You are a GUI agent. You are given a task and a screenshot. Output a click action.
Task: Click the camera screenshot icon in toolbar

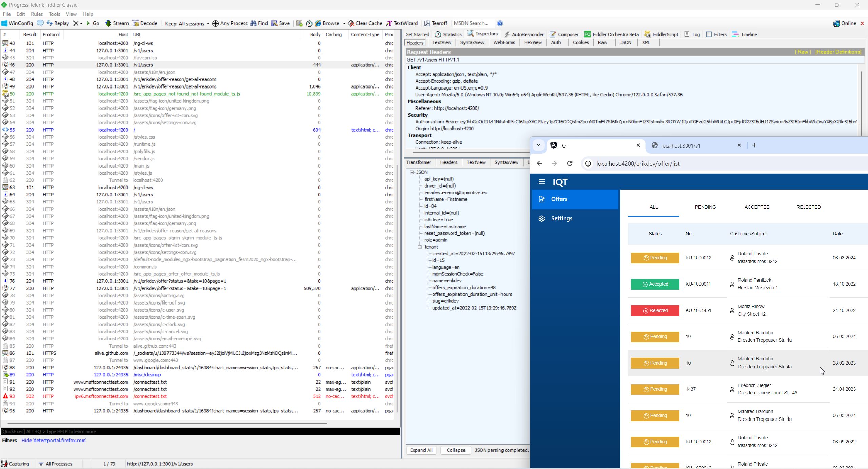click(x=299, y=23)
